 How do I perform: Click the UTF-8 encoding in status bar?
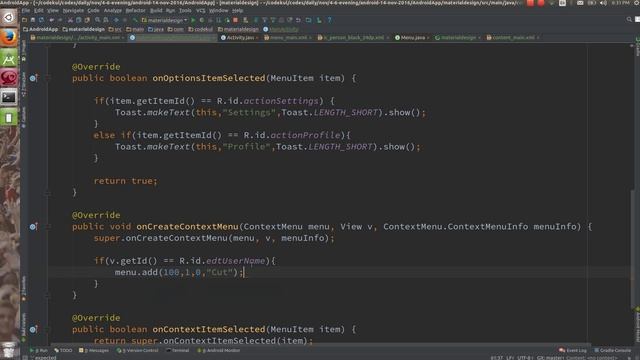[525, 358]
